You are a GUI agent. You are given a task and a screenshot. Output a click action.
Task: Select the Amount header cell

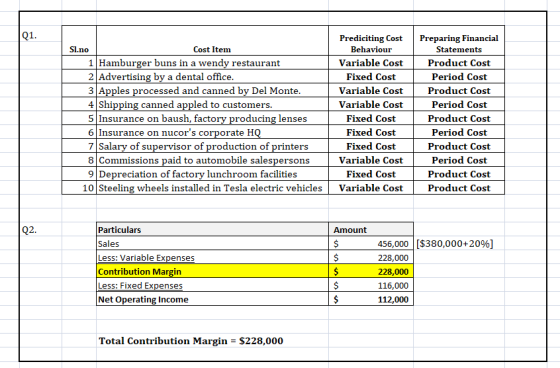(x=371, y=230)
